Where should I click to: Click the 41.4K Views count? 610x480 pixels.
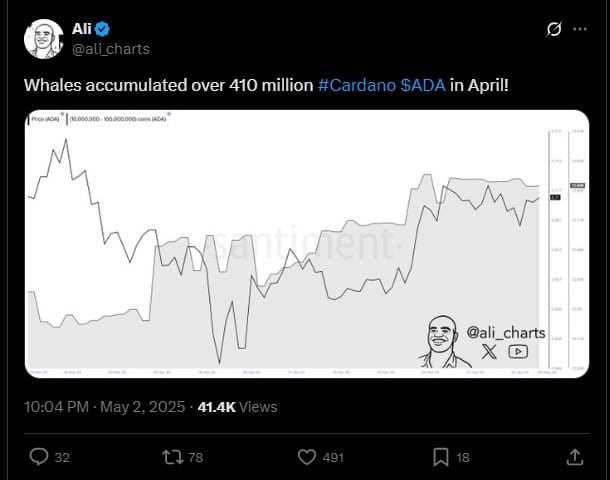tap(238, 407)
